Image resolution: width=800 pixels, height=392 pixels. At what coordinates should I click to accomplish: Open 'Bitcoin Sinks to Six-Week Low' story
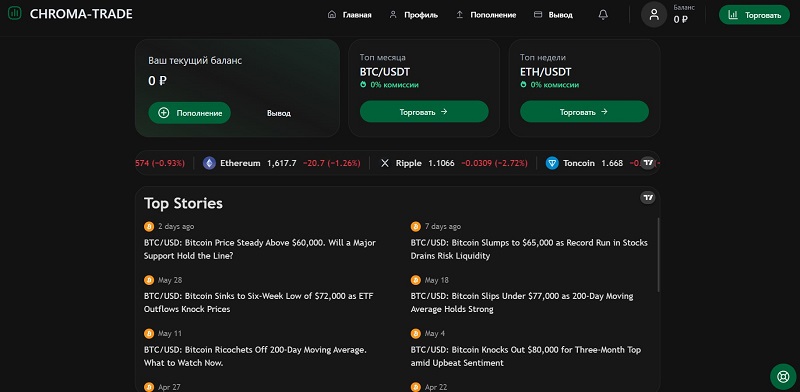pos(258,303)
